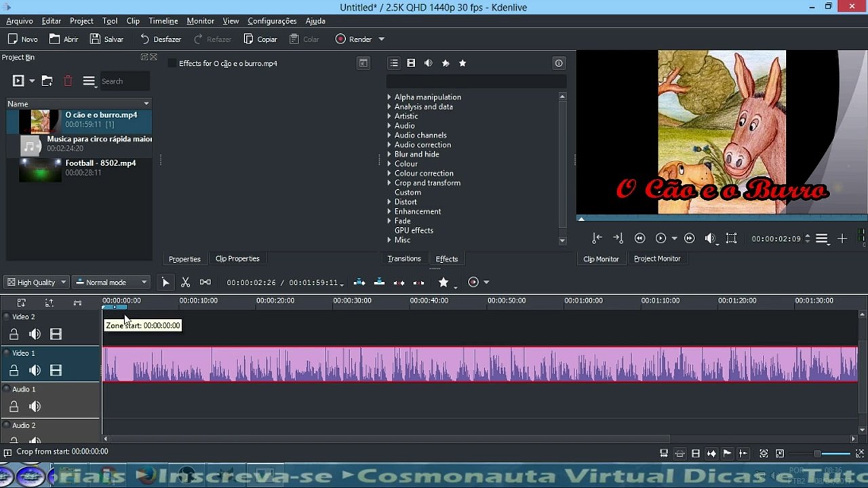This screenshot has width=868, height=488.
Task: Click the Abrir button
Action: tap(64, 39)
